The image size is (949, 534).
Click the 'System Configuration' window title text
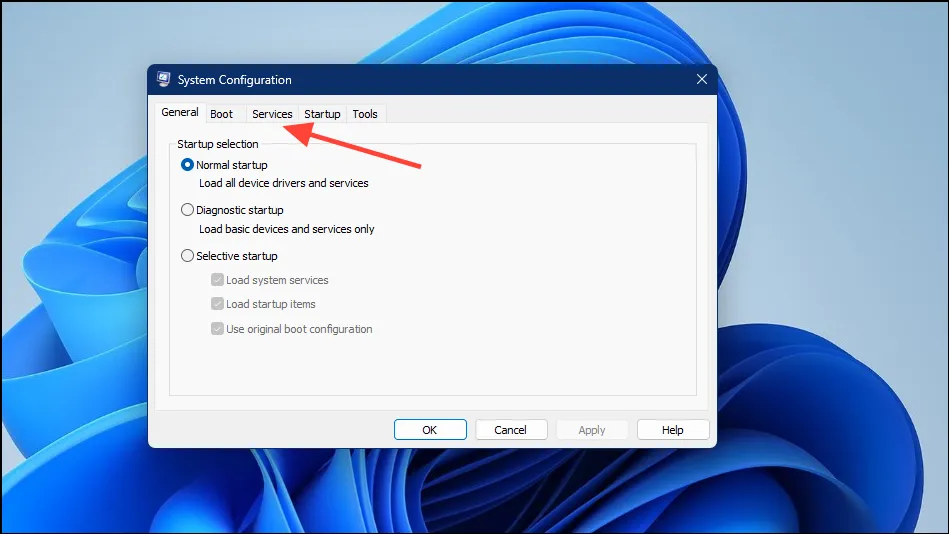235,80
